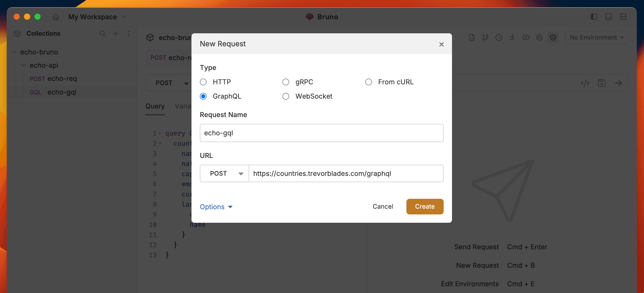The image size is (644, 293).
Task: Select the GraphQL request type
Action: tap(203, 96)
